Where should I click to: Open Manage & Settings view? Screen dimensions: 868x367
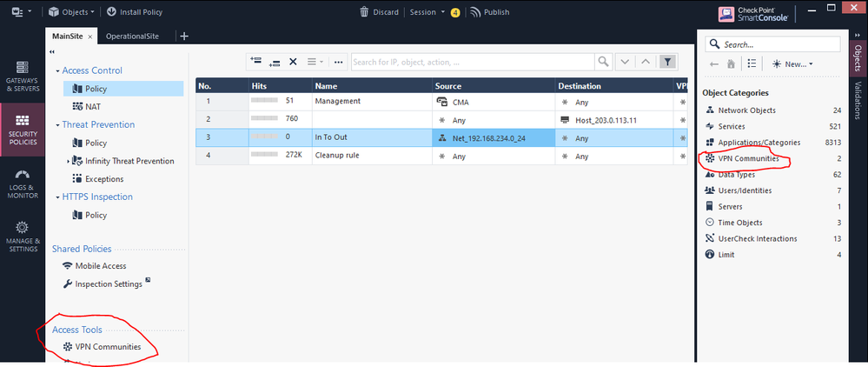pos(22,237)
